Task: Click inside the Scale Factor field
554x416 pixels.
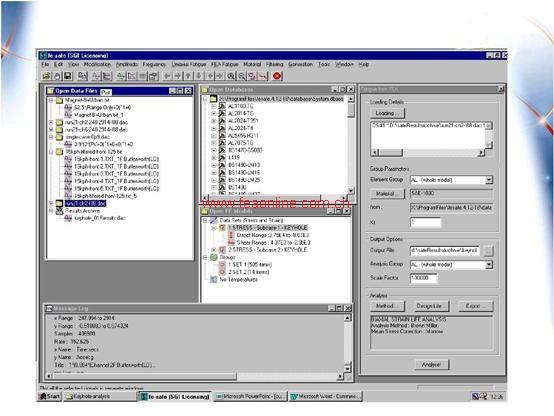Action: [424, 278]
